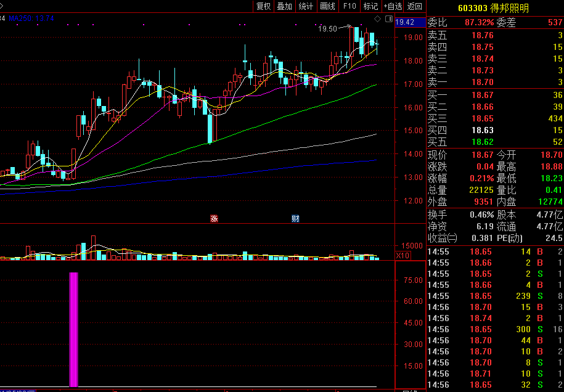Click the 涨幅 0.21% change value
Viewport: 564px width, 392px height.
481,178
